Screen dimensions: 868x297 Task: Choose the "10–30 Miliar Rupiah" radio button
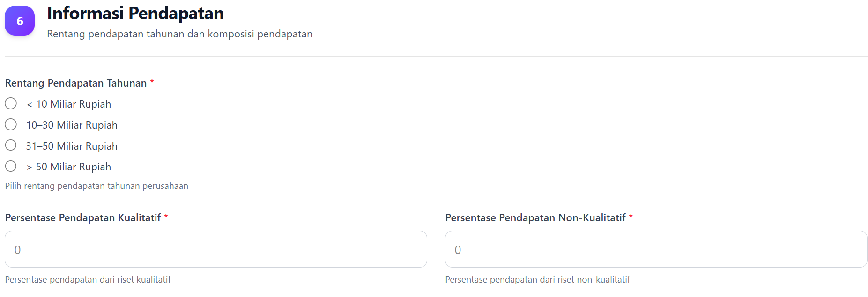pos(11,124)
